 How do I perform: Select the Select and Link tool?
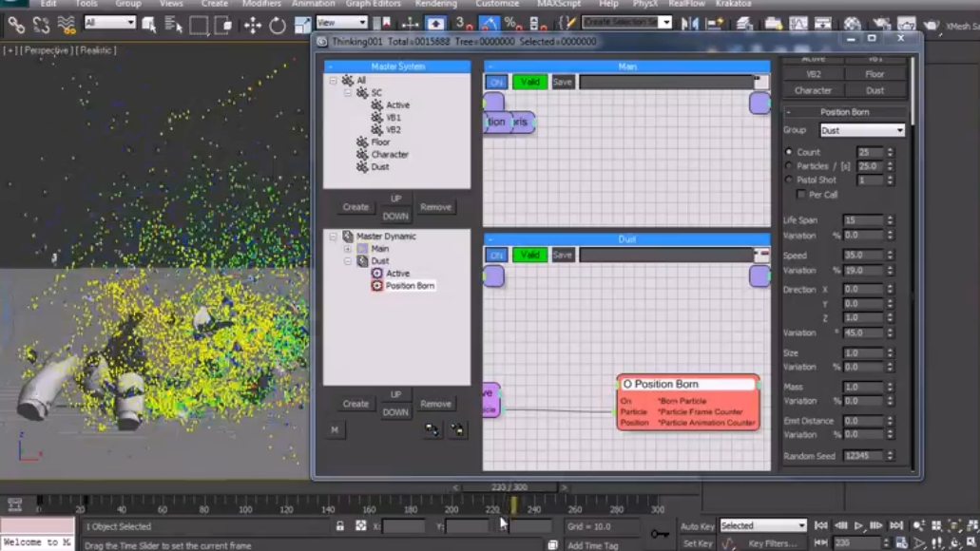click(16, 25)
